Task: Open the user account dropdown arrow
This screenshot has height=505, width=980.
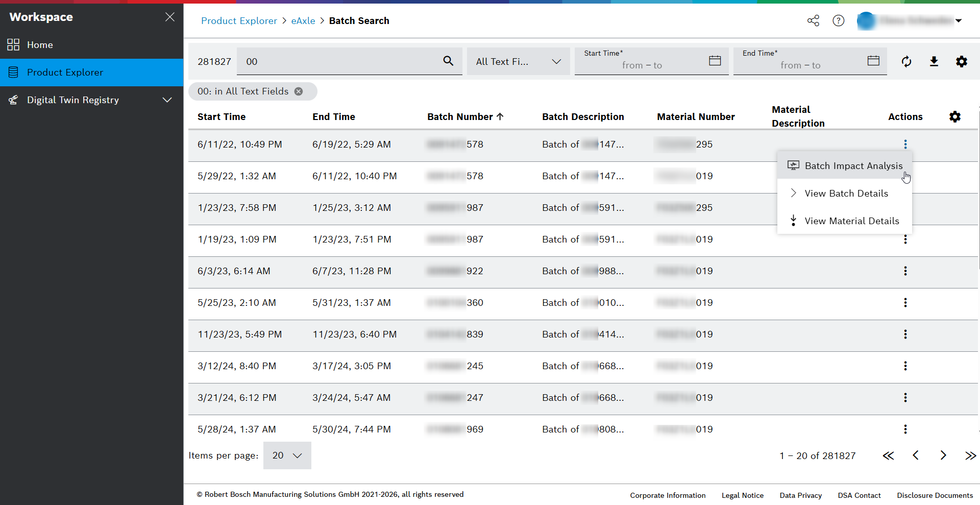Action: (959, 21)
